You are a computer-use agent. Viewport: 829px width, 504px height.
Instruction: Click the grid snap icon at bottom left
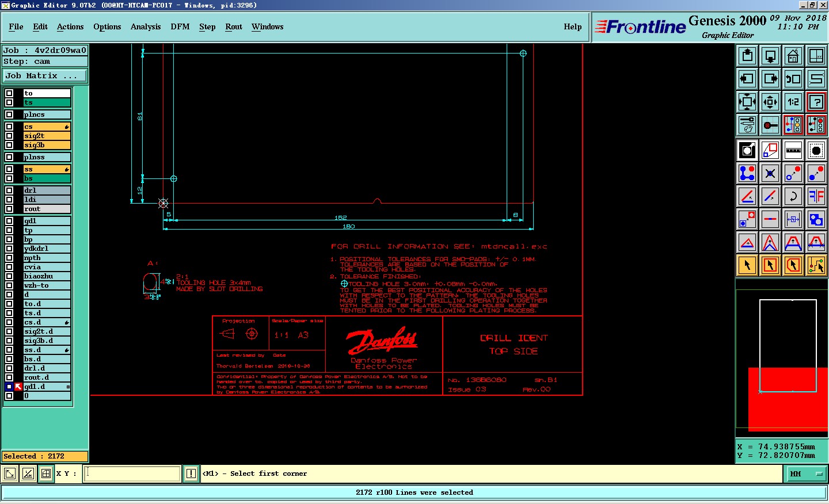46,474
